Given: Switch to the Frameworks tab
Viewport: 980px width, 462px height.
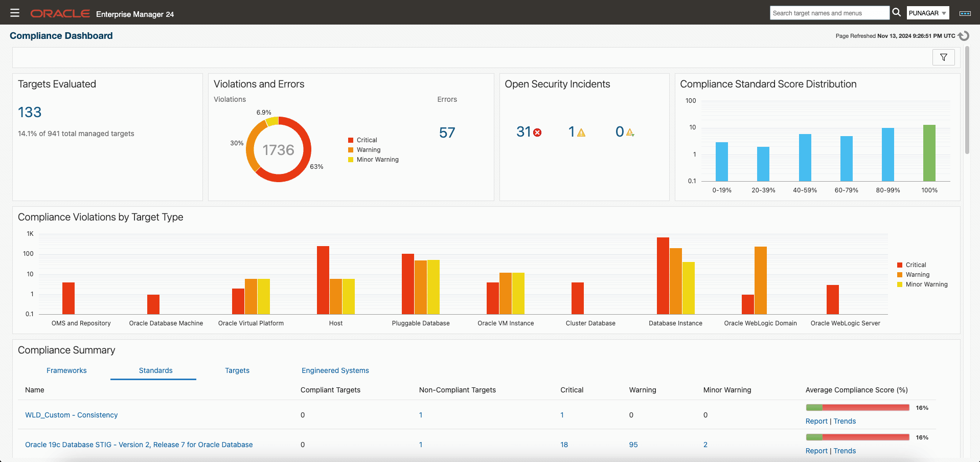Looking at the screenshot, I should pyautogui.click(x=66, y=370).
